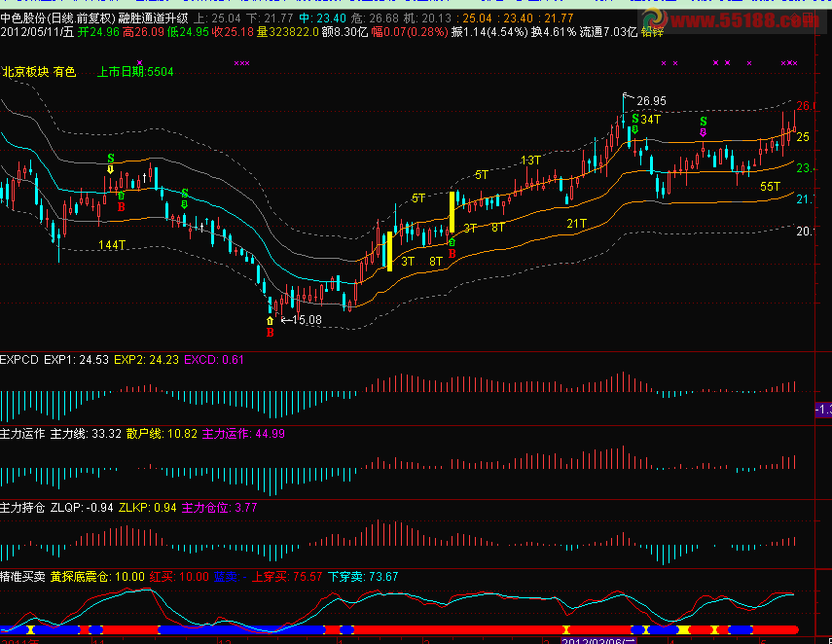Click the yellow down arrow under the first S
This screenshot has width=832, height=644.
[x=110, y=169]
